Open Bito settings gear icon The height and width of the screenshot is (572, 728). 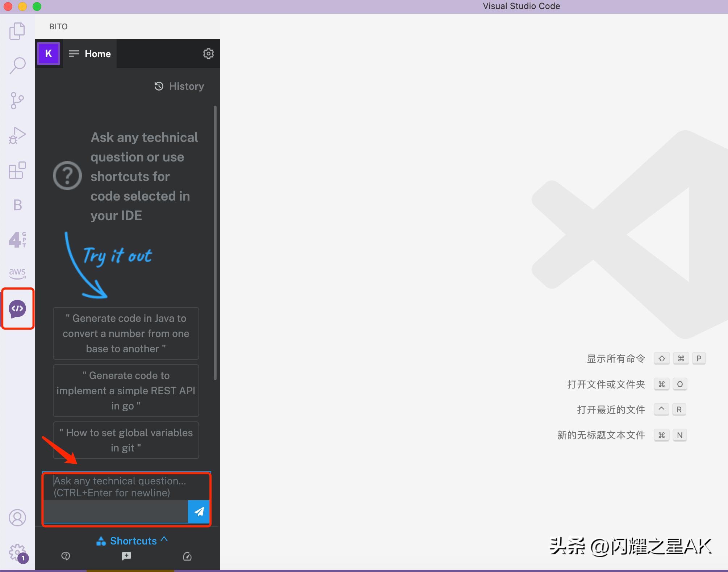pyautogui.click(x=208, y=54)
